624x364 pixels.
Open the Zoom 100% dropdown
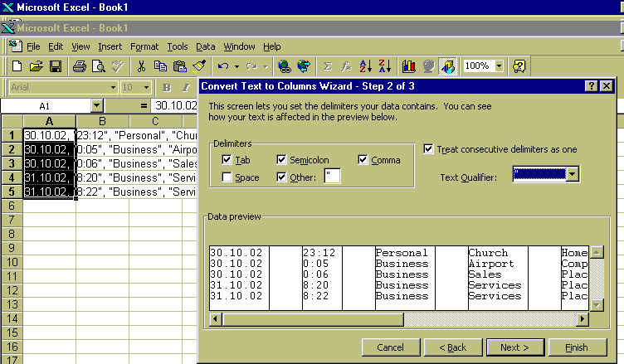click(499, 66)
